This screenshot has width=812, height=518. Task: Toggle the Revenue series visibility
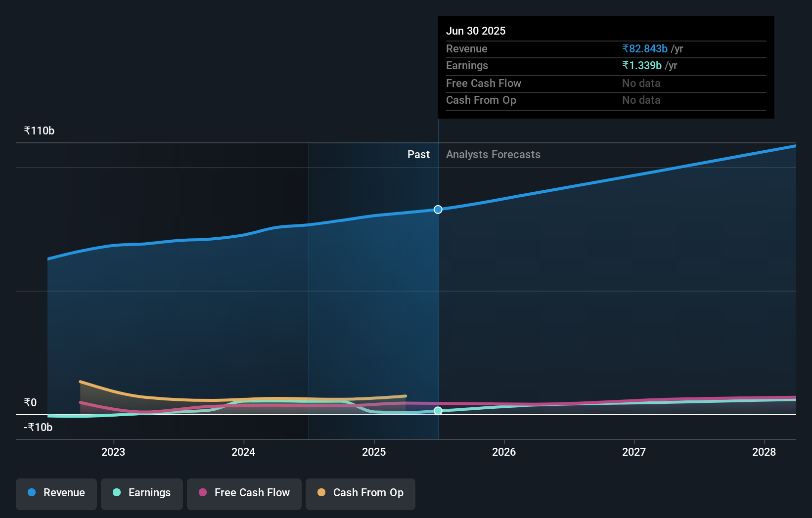56,493
